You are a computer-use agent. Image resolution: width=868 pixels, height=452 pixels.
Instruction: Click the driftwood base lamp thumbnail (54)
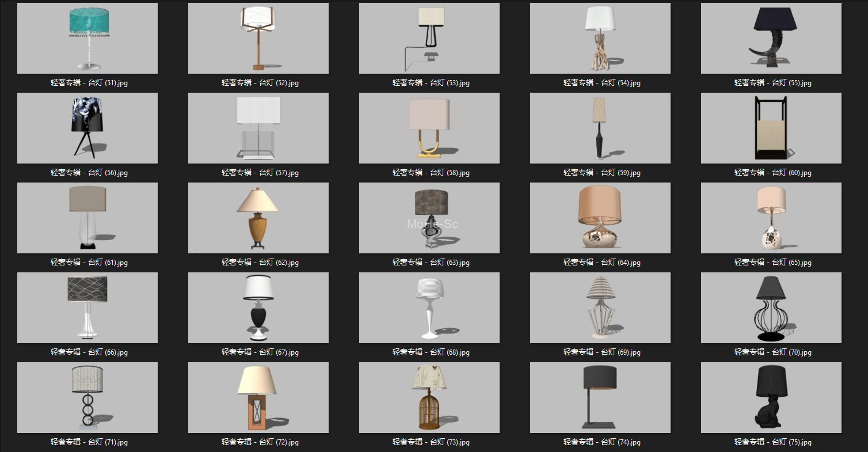(600, 38)
